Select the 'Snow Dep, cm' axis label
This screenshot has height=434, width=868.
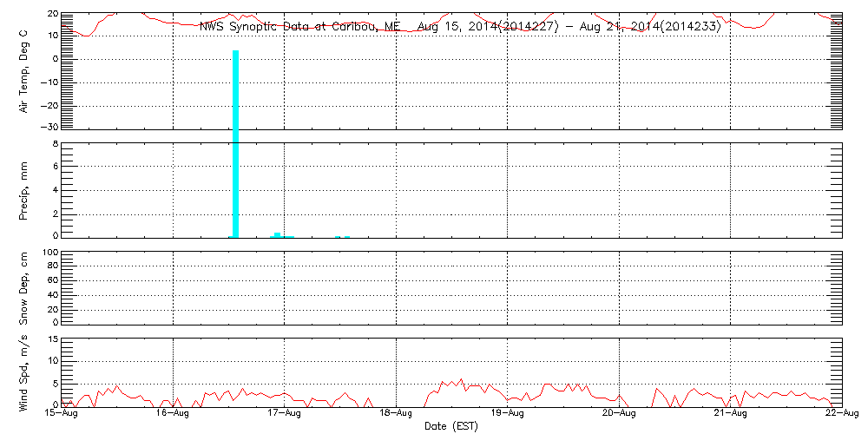(24, 287)
